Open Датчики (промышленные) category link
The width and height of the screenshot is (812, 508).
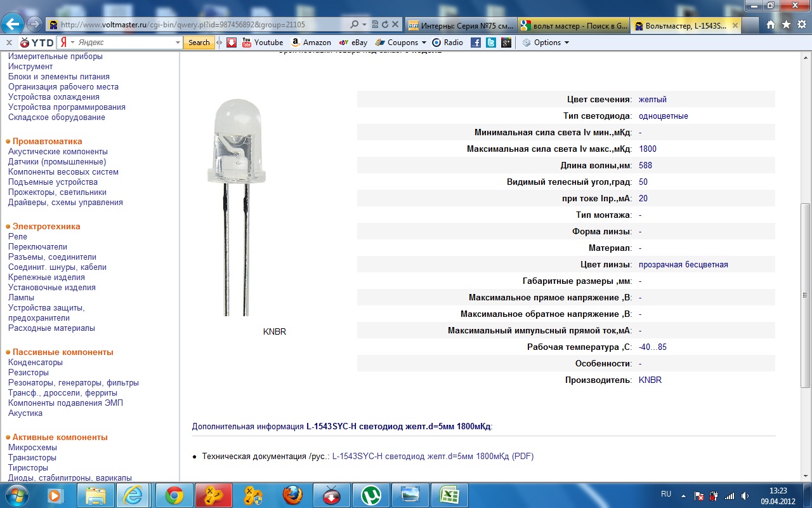coord(57,161)
